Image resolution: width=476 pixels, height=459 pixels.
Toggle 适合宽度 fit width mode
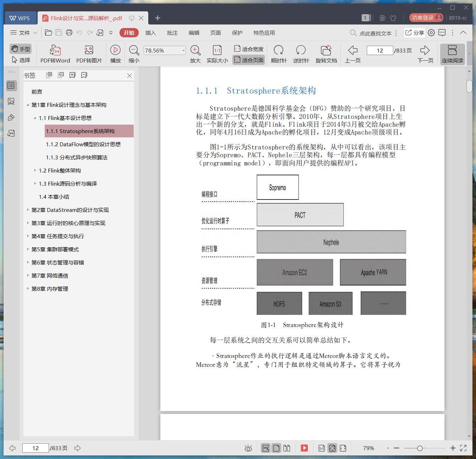coord(249,49)
